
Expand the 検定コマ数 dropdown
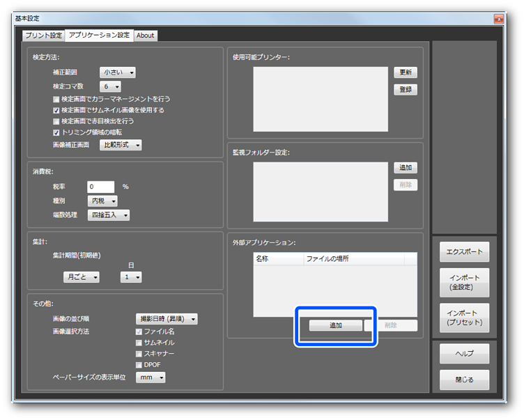tap(109, 86)
